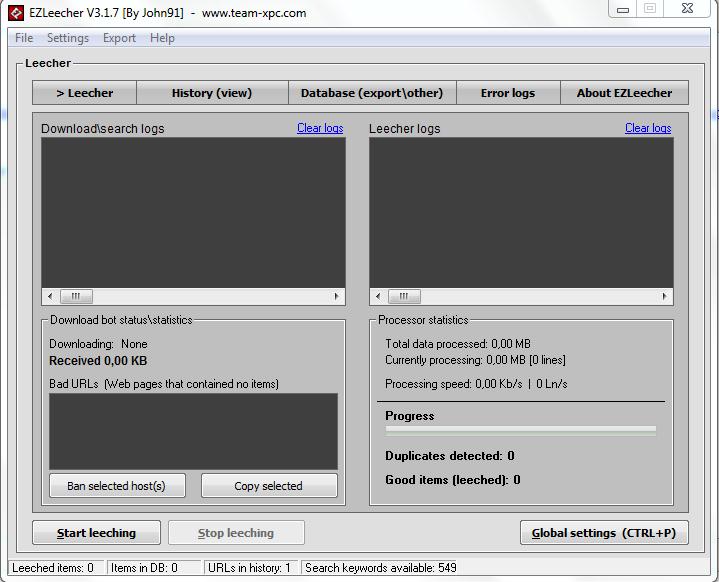Image resolution: width=719 pixels, height=582 pixels.
Task: Open the Export menu
Action: (x=119, y=38)
